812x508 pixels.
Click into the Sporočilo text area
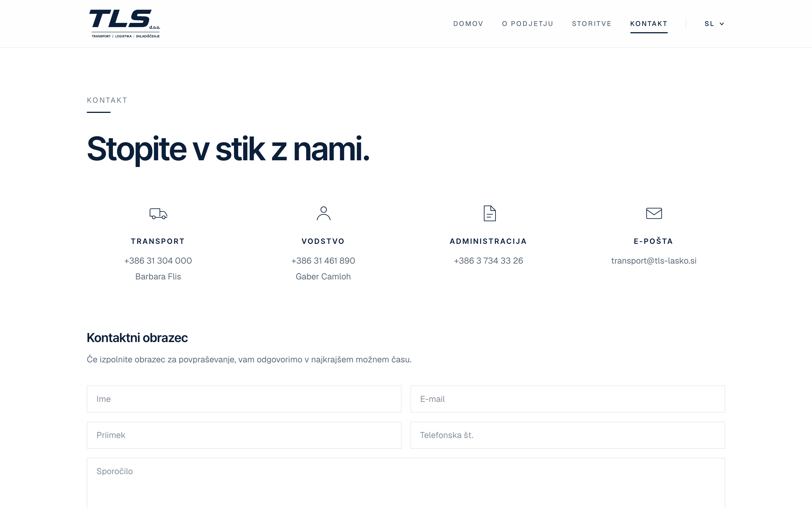406,483
